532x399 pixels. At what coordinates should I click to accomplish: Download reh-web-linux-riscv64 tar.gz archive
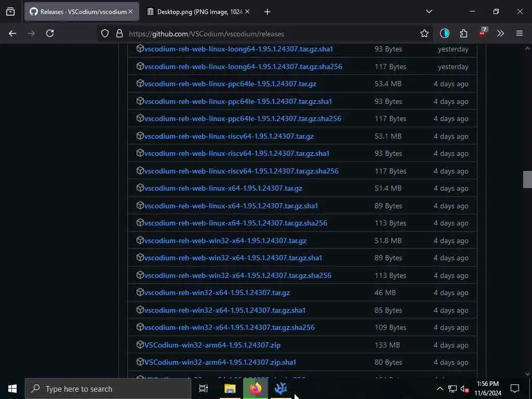click(x=229, y=136)
